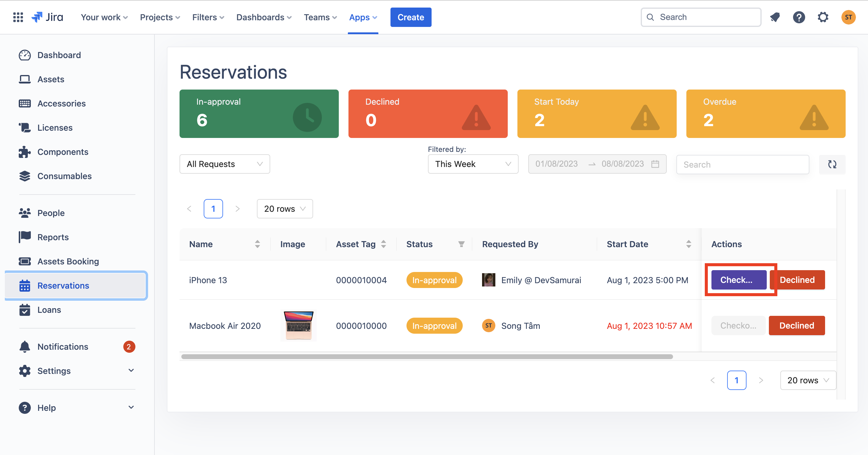The height and width of the screenshot is (455, 868).
Task: Click the Jira app switcher grid icon
Action: (18, 17)
